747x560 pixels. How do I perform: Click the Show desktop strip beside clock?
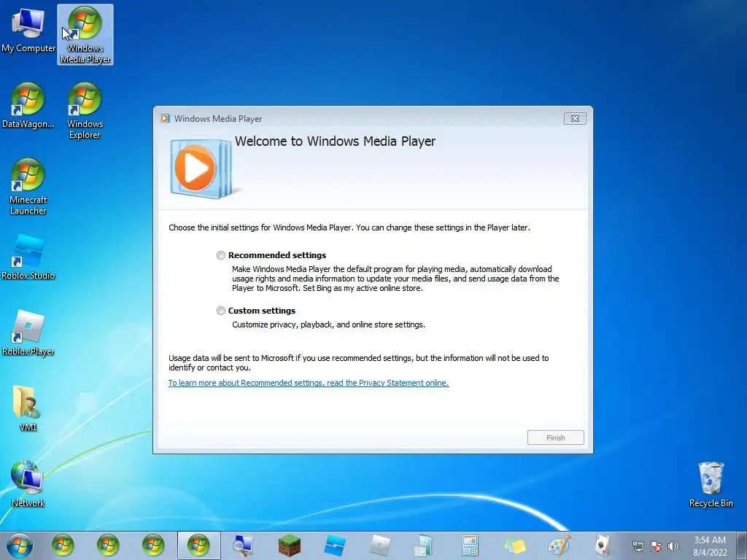[x=742, y=545]
